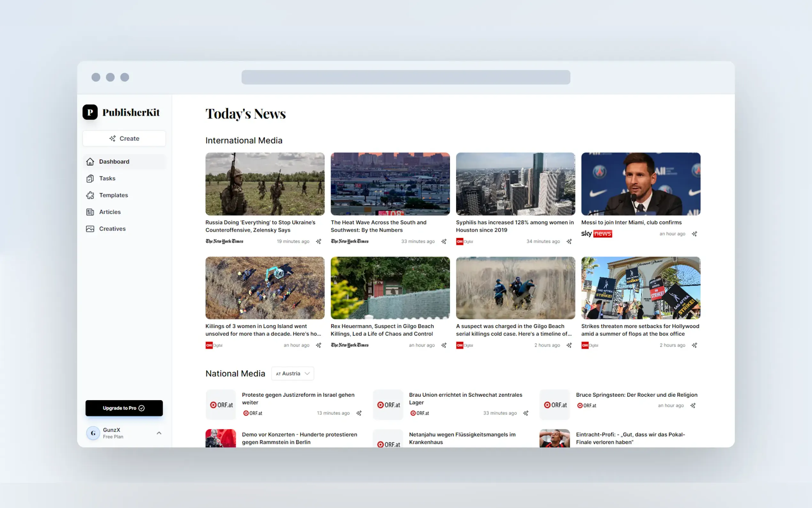Click sparkle icon on Heat Wave article
This screenshot has height=508, width=812.
[x=444, y=241]
